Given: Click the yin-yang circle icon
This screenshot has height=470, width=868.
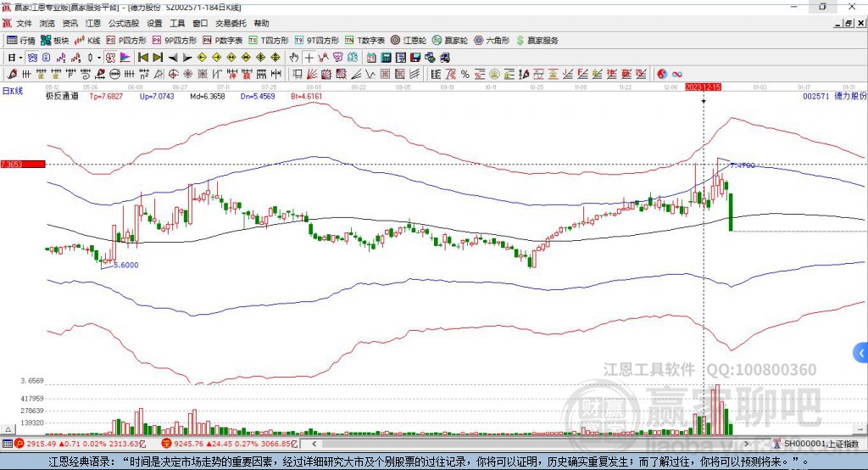Looking at the screenshot, I should [x=662, y=74].
